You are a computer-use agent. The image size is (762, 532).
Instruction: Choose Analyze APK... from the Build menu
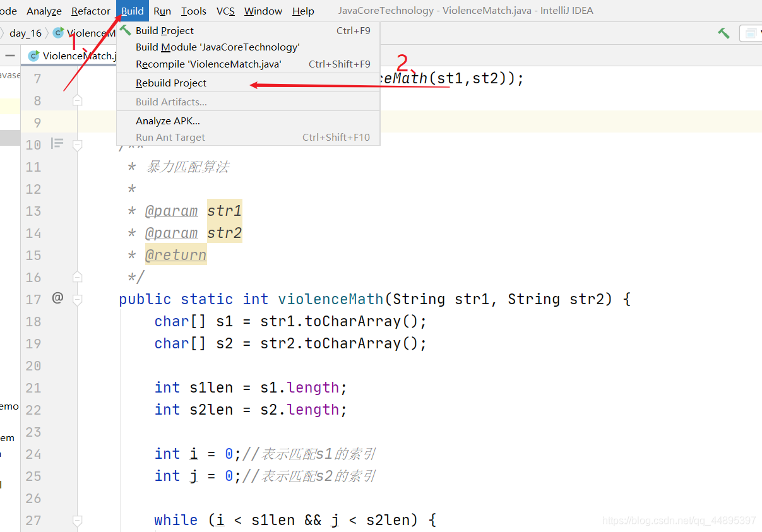coord(248,121)
